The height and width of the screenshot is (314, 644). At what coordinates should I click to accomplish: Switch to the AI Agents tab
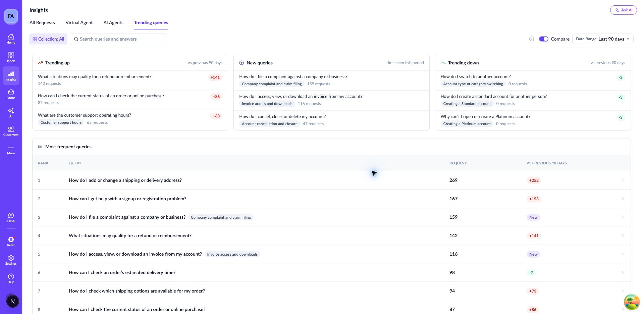[x=113, y=22]
